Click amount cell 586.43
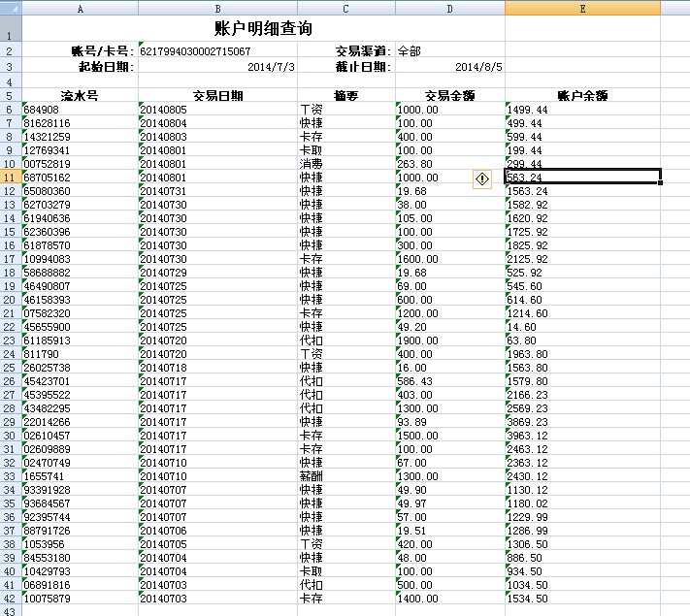The width and height of the screenshot is (690, 616). tap(450, 381)
